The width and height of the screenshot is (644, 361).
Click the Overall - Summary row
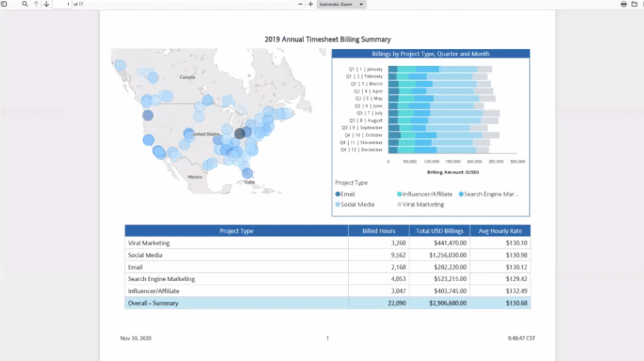point(327,303)
